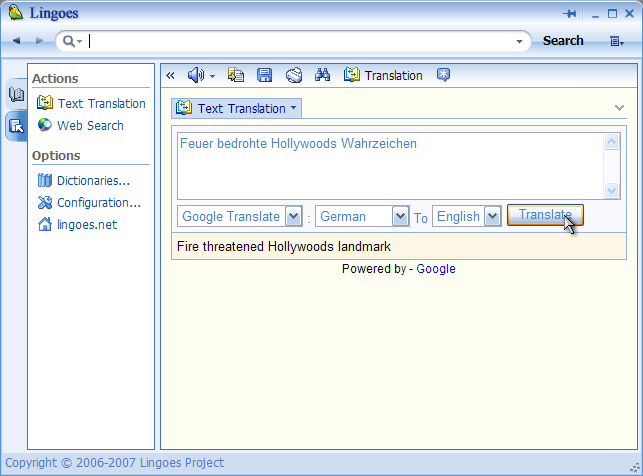Open the speaker voice dropdown arrow

point(212,76)
